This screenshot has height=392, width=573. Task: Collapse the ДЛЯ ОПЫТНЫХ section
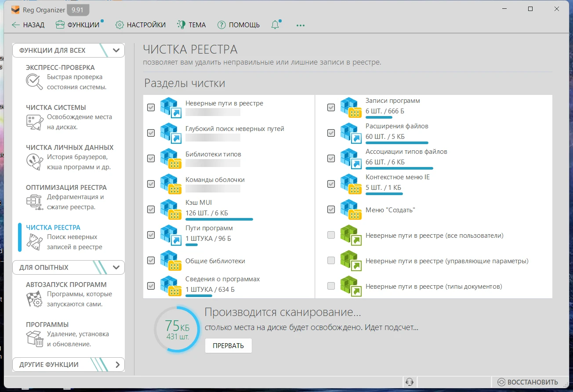tap(116, 267)
